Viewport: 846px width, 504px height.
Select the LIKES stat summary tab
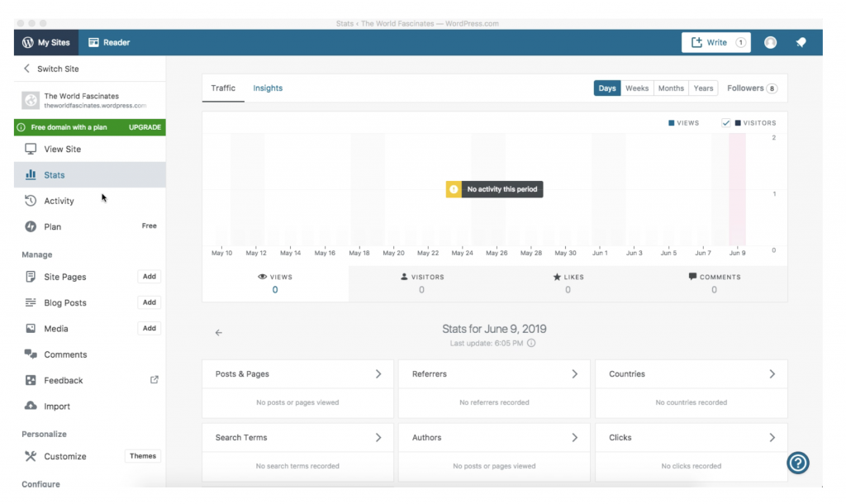[568, 283]
